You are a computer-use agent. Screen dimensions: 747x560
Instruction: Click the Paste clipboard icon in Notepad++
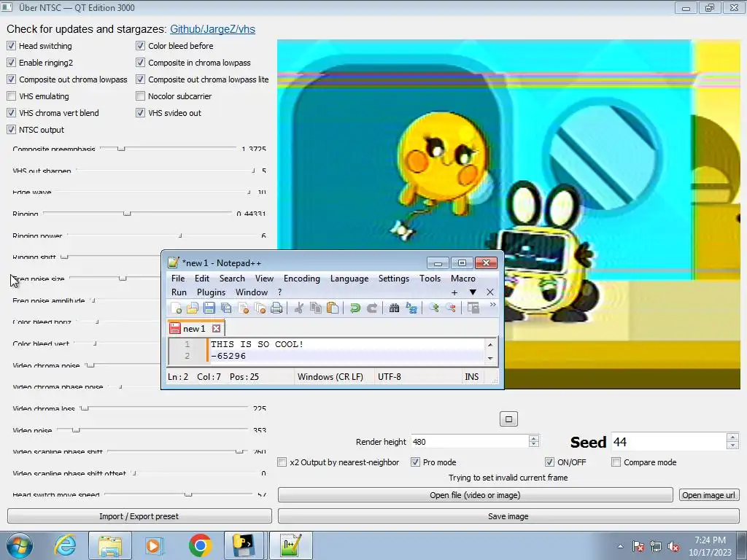pos(333,308)
